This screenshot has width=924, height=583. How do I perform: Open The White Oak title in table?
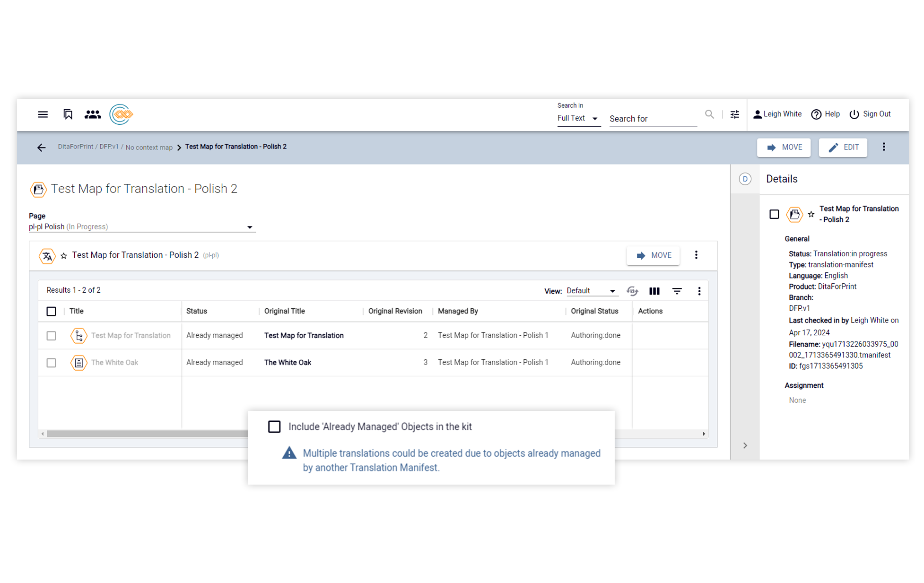tap(114, 363)
